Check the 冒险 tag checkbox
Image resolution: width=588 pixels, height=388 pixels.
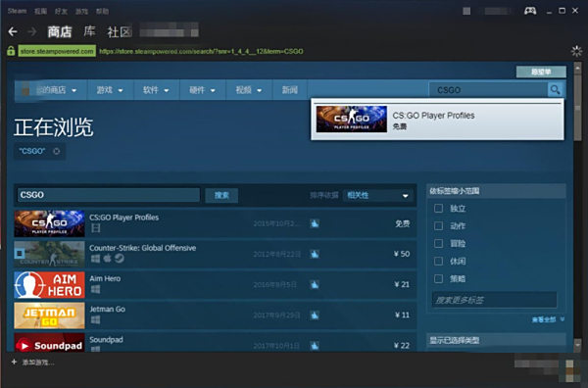click(438, 243)
